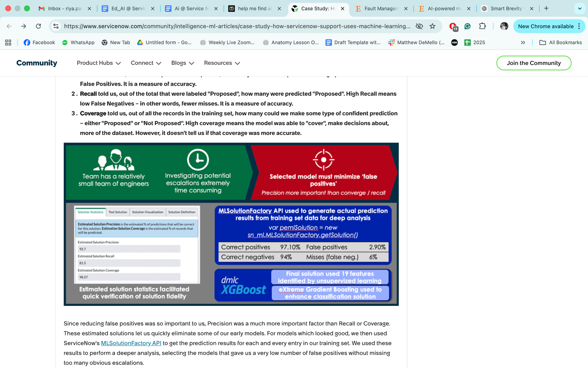Expand the Connect menu
Image resolution: width=588 pixels, height=368 pixels.
click(146, 63)
